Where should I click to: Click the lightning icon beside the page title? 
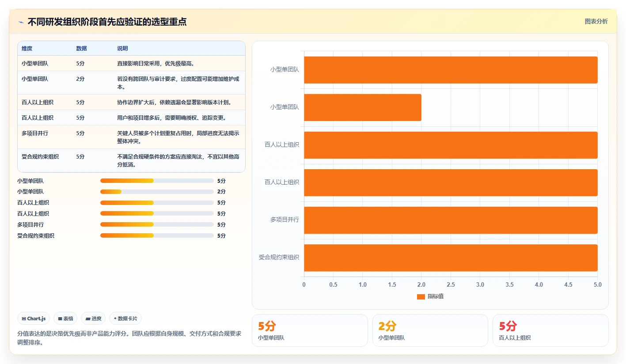click(21, 22)
